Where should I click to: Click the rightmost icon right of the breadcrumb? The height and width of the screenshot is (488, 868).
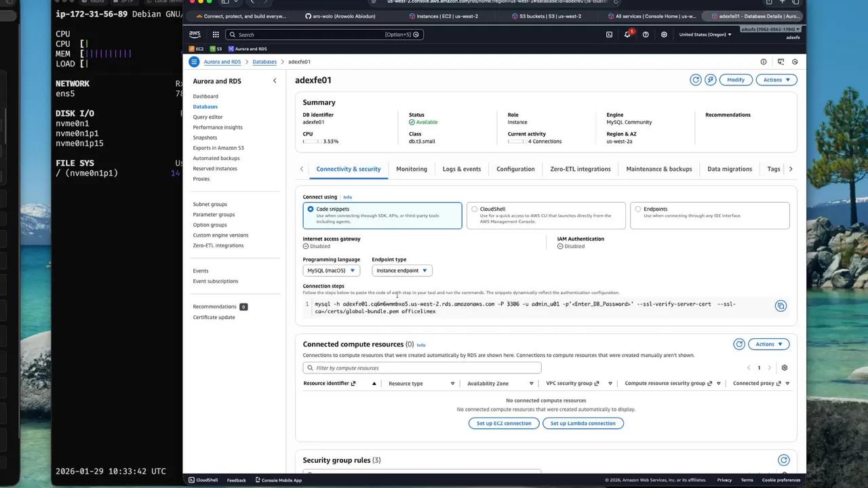pyautogui.click(x=795, y=62)
